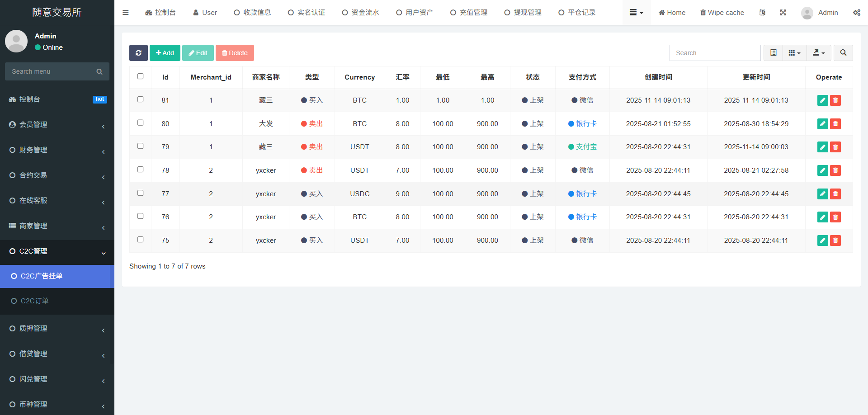Click the green Add button
Image resolution: width=868 pixels, height=415 pixels.
165,53
